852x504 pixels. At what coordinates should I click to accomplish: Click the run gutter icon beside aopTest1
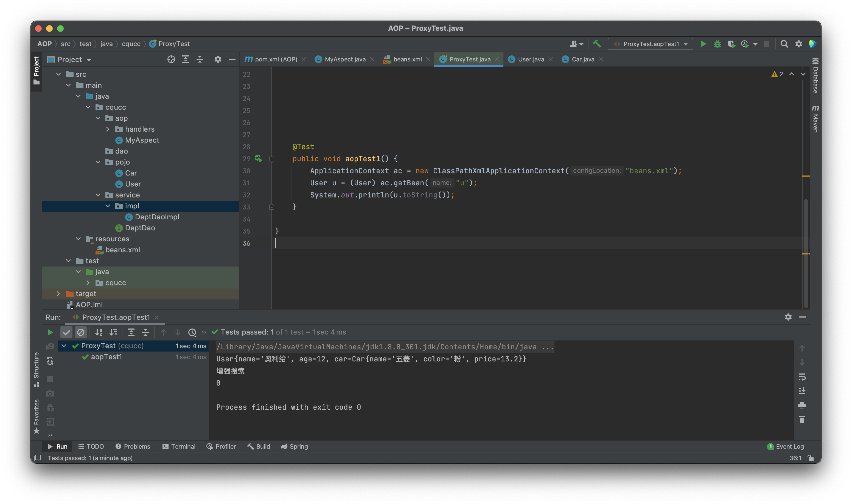pyautogui.click(x=258, y=158)
